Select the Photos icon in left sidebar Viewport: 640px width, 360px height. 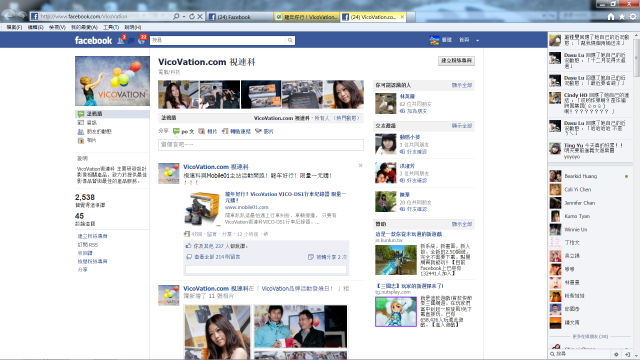coord(81,140)
